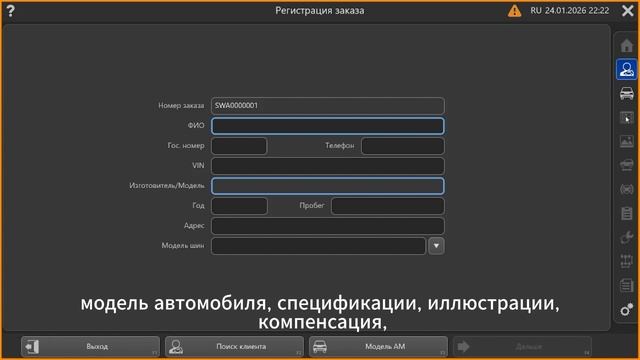Image resolution: width=640 pixels, height=360 pixels.
Task: Click the Изготовитель/Модель input field
Action: [x=328, y=186]
